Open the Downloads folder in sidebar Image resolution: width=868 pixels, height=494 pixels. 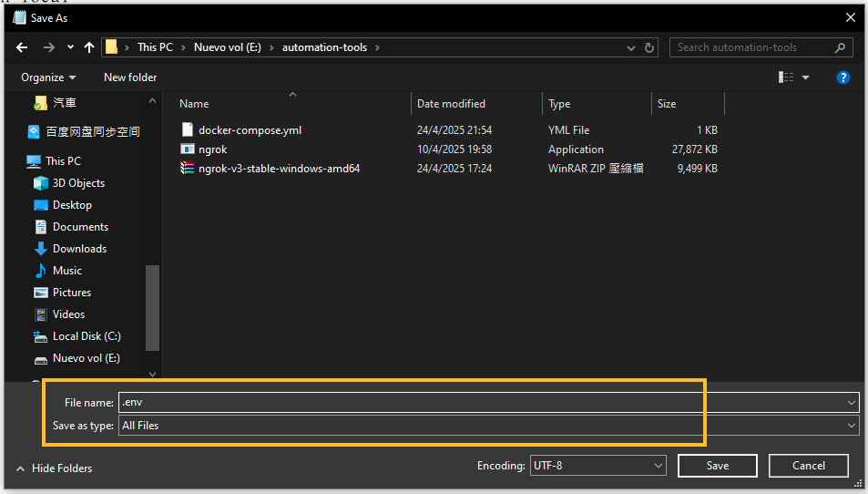pos(79,249)
